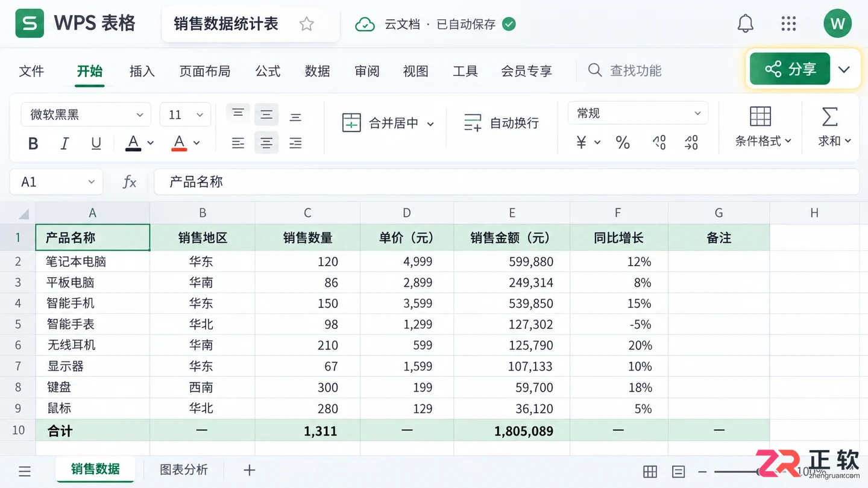
Task: Switch to page layout view icon
Action: pos(679,472)
